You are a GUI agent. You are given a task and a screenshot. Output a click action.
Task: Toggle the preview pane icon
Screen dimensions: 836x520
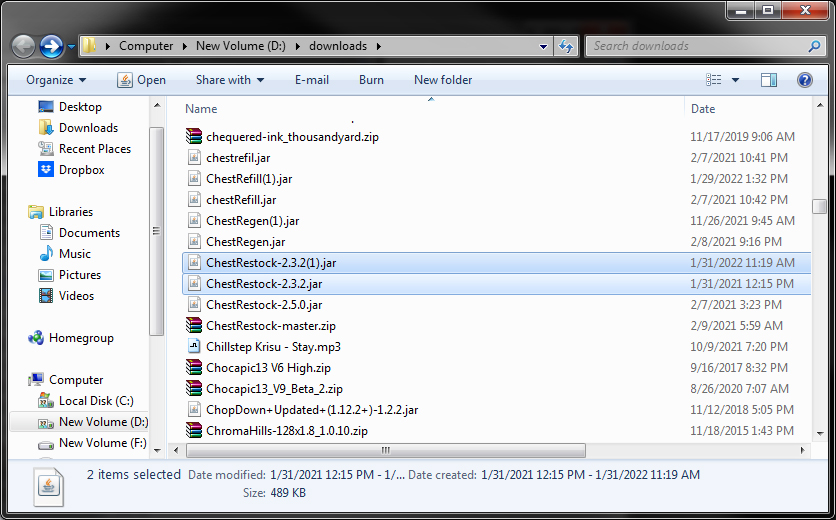[769, 80]
